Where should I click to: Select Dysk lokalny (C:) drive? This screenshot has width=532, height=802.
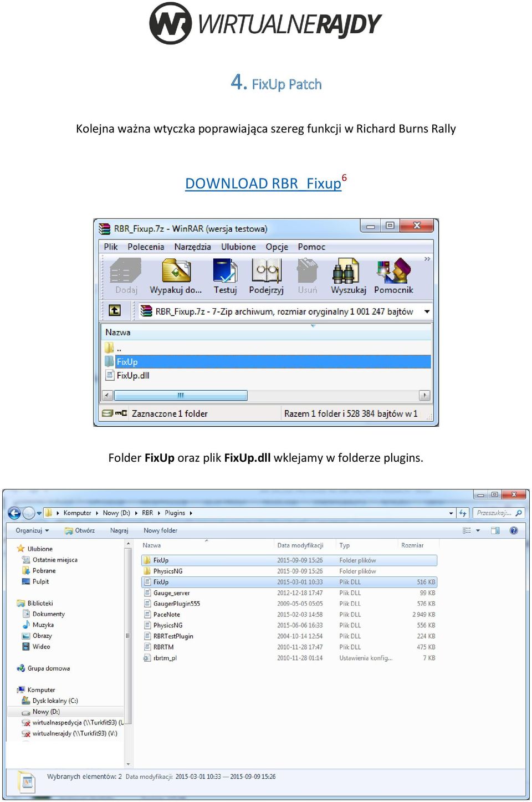55,701
